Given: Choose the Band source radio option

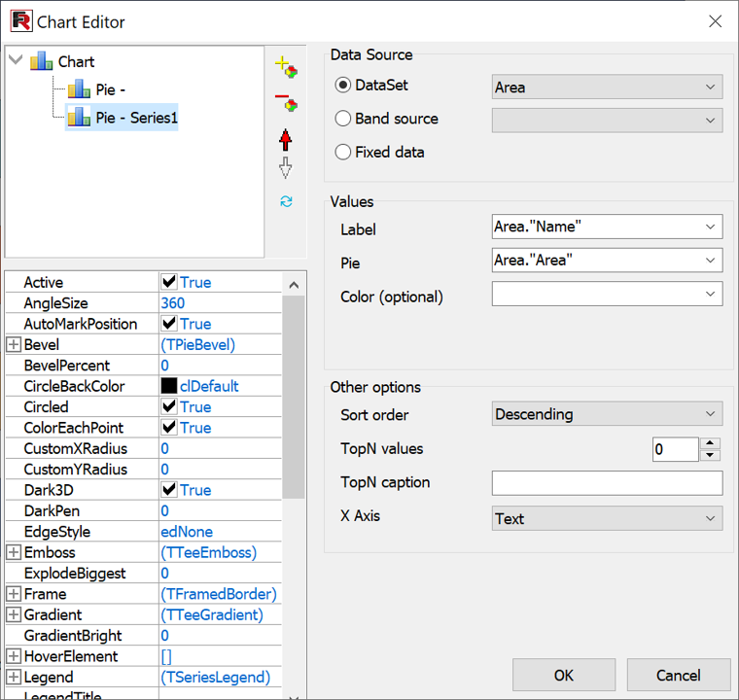Looking at the screenshot, I should click(343, 119).
